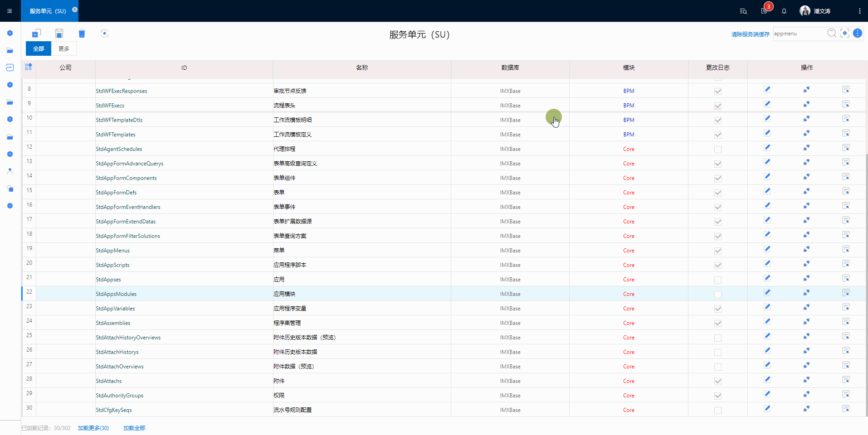Open the top-right vertical ellipsis menu
The width and height of the screenshot is (868, 435).
tap(859, 11)
